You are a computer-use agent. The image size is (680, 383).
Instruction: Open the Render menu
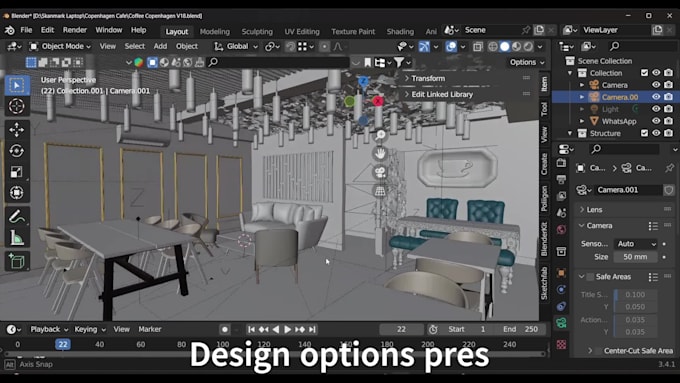(75, 30)
